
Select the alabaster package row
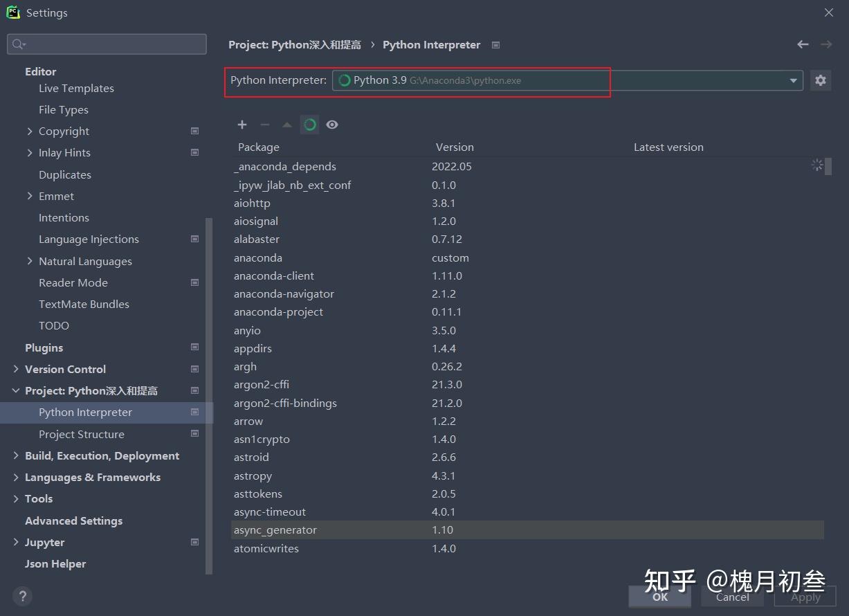tap(527, 239)
